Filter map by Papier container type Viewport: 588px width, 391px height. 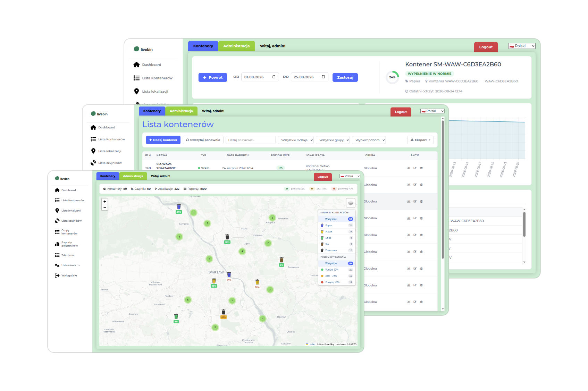pos(337,225)
